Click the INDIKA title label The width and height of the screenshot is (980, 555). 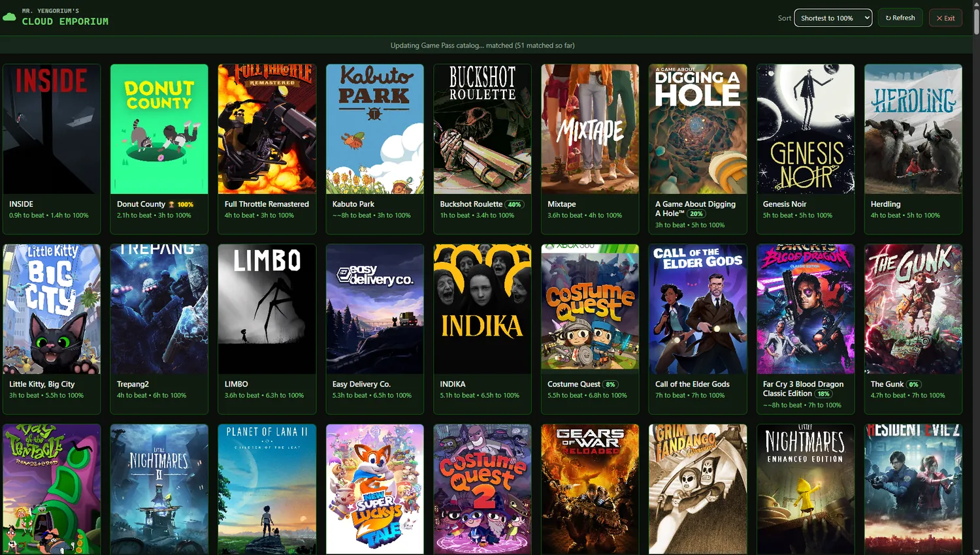coord(453,385)
